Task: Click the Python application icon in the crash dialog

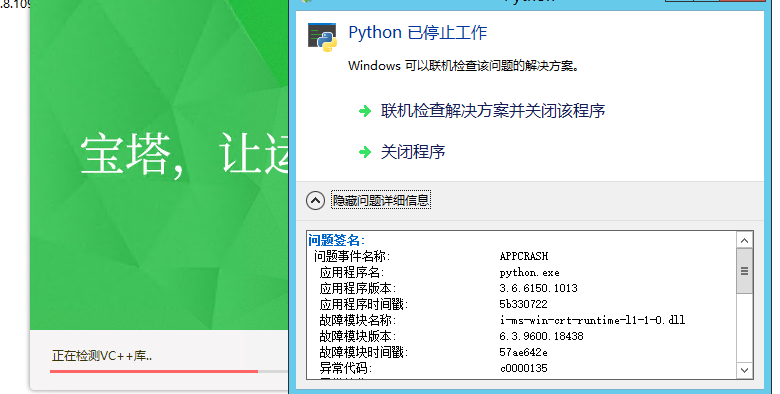Action: tap(322, 37)
